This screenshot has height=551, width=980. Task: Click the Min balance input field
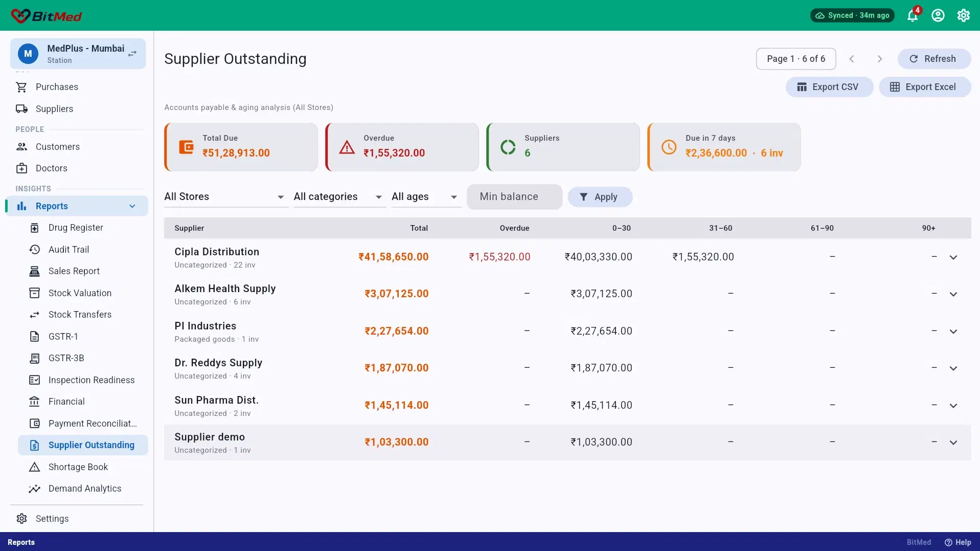pos(514,197)
